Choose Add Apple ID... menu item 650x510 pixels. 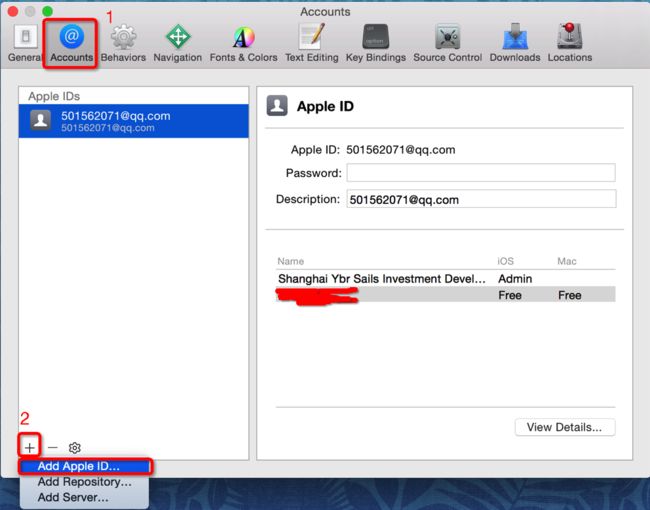pos(85,466)
